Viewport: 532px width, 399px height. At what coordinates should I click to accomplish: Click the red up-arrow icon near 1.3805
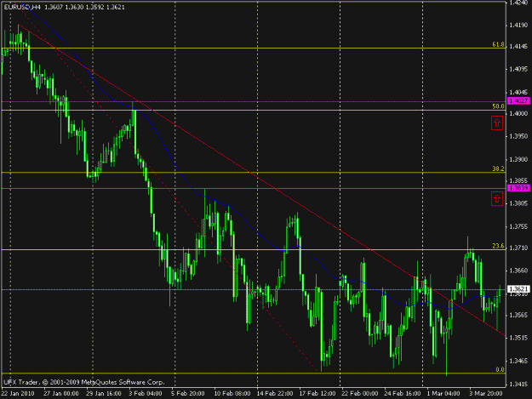coord(497,199)
